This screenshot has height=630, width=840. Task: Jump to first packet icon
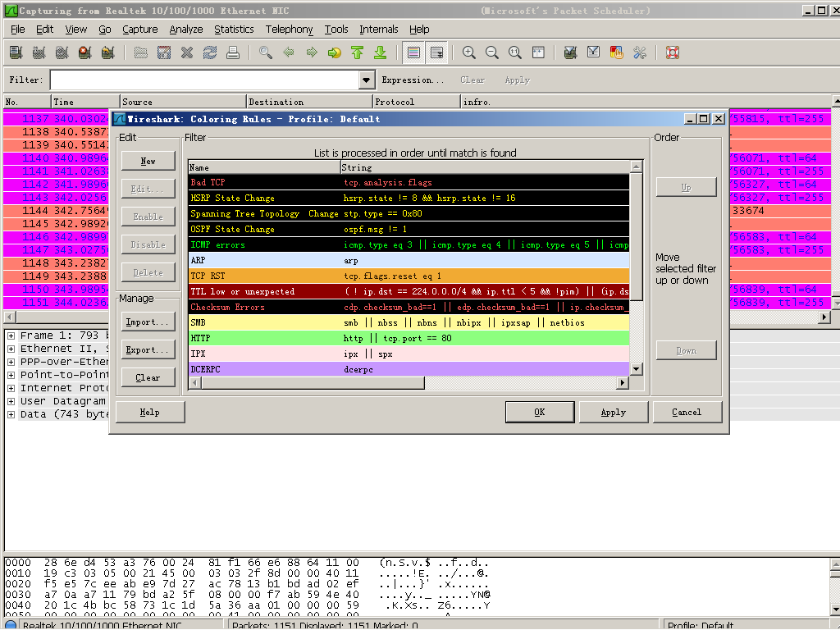(358, 52)
